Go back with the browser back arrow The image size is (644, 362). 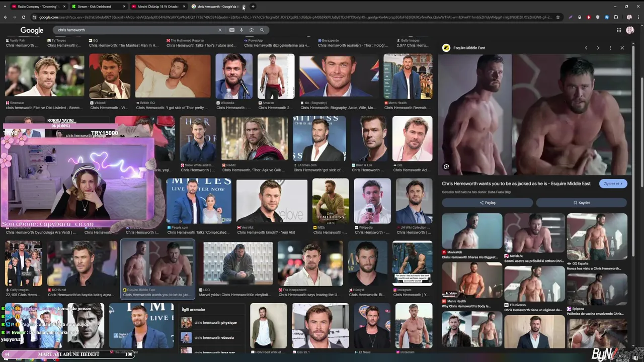[6, 17]
